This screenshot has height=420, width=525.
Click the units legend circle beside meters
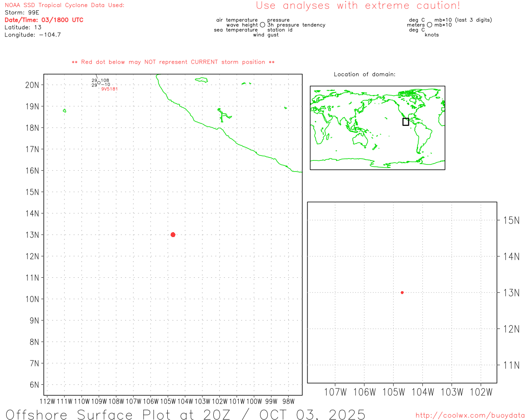point(429,25)
